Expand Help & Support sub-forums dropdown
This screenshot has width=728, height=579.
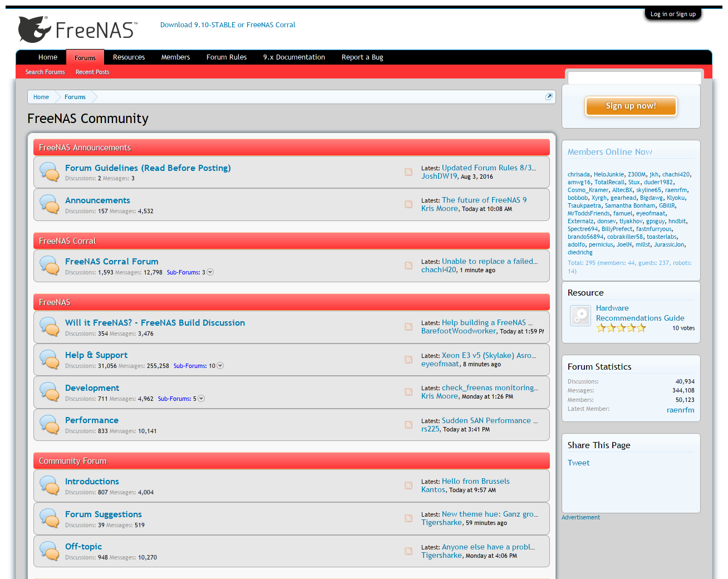tap(220, 366)
